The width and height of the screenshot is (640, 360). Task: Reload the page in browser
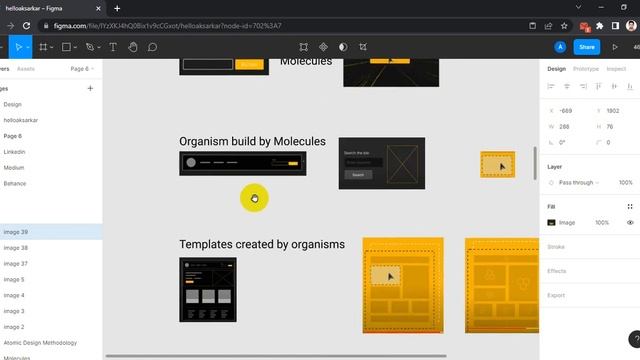pyautogui.click(x=27, y=26)
